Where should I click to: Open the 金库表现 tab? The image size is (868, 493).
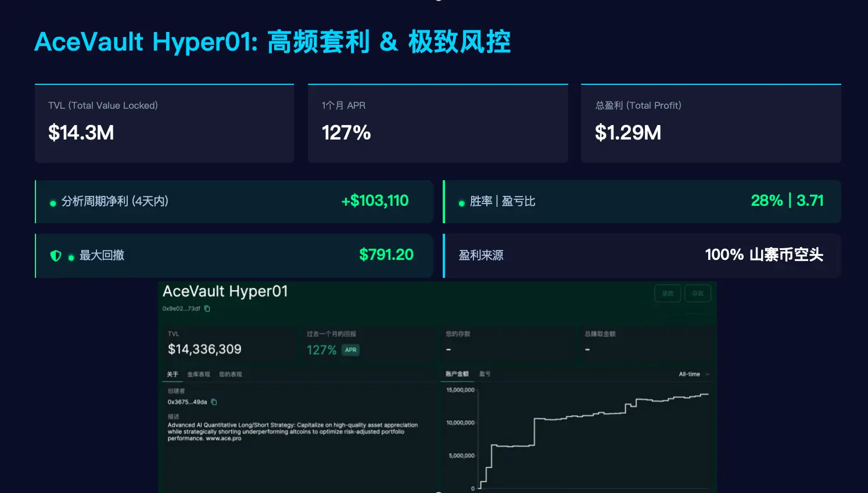click(199, 374)
